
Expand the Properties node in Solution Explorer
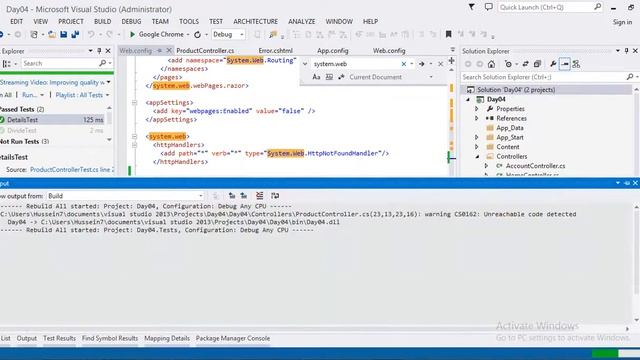pyautogui.click(x=476, y=109)
